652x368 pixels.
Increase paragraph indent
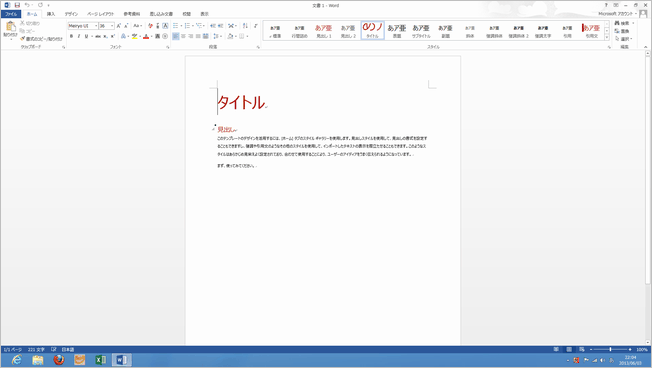click(220, 26)
